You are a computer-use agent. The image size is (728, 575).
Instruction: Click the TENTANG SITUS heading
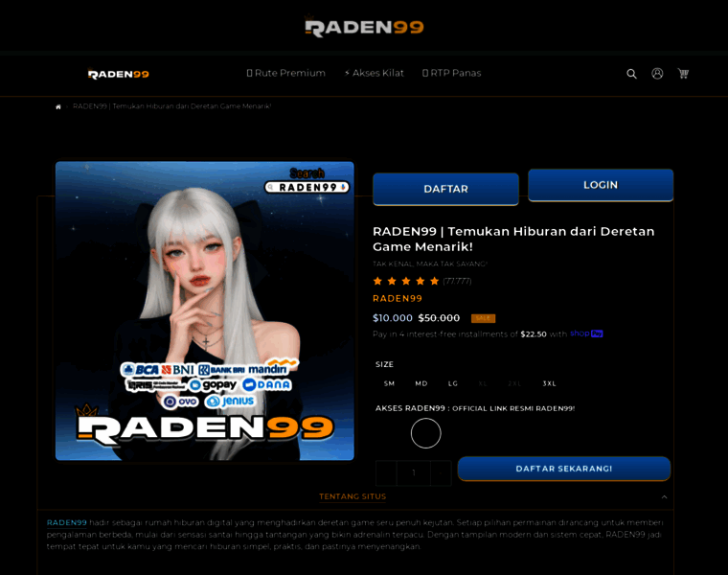[353, 496]
